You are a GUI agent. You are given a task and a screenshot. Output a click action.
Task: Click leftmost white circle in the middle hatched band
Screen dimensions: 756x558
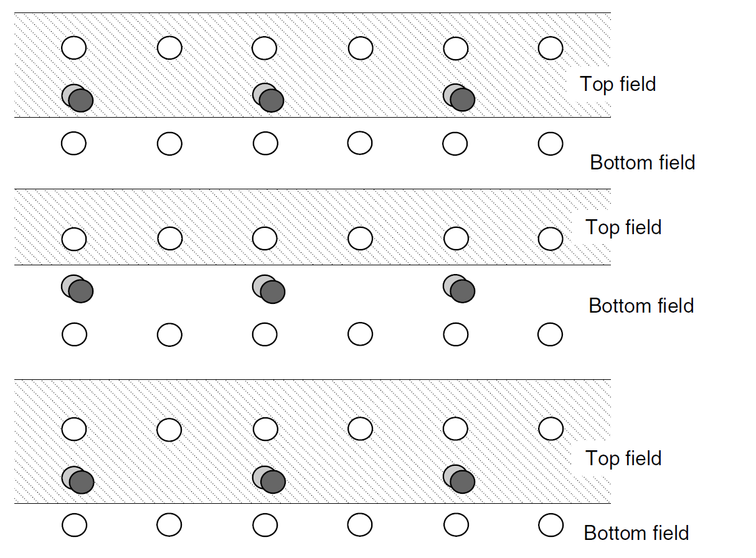74,239
